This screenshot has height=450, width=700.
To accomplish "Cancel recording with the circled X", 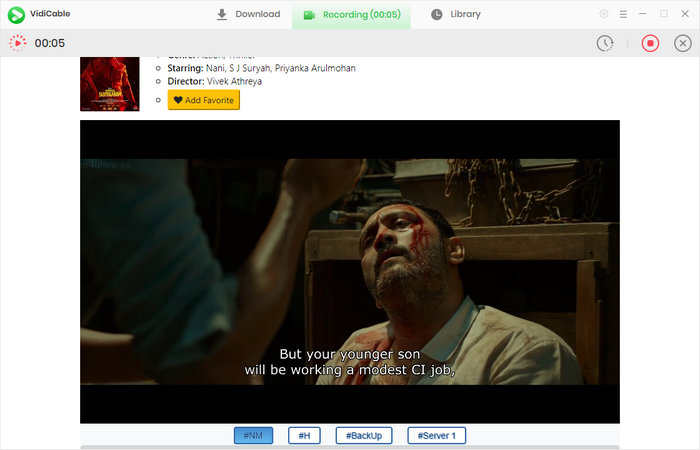I will 683,43.
